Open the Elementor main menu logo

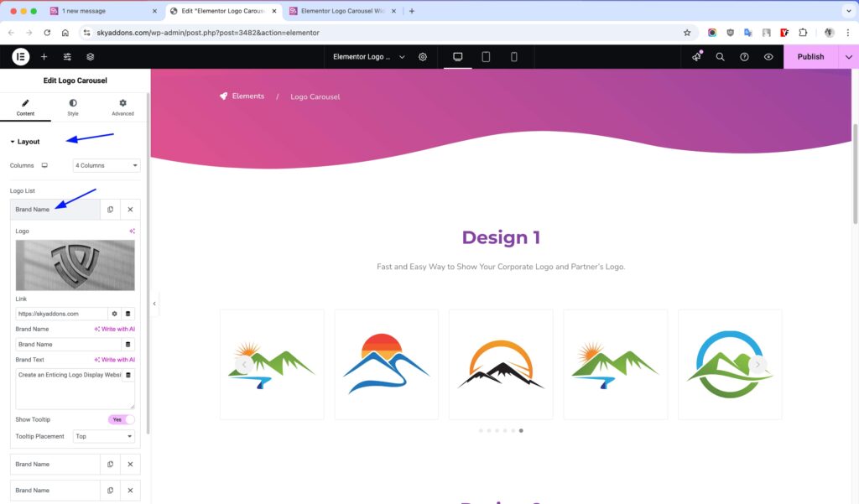[21, 56]
